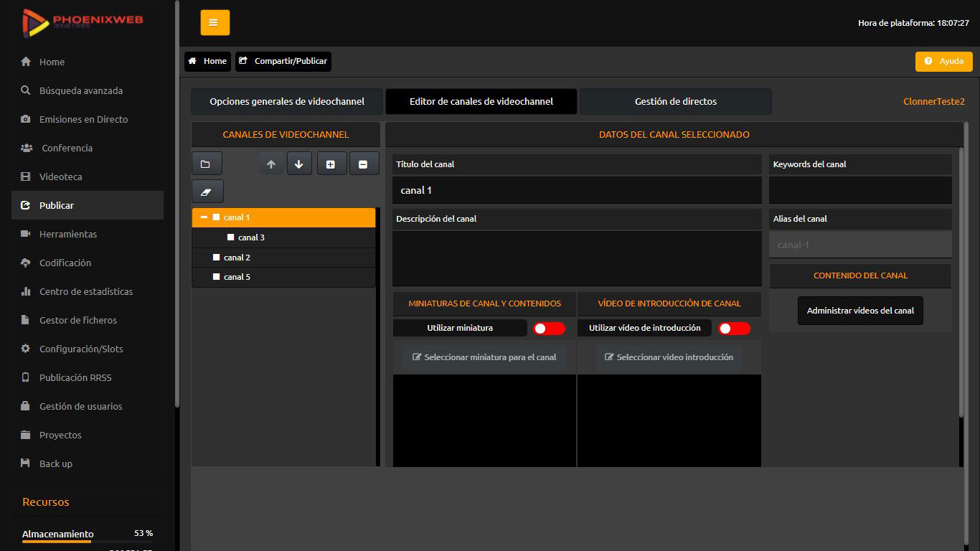Click the Búsqueda avanzada magnifier icon

coord(26,90)
